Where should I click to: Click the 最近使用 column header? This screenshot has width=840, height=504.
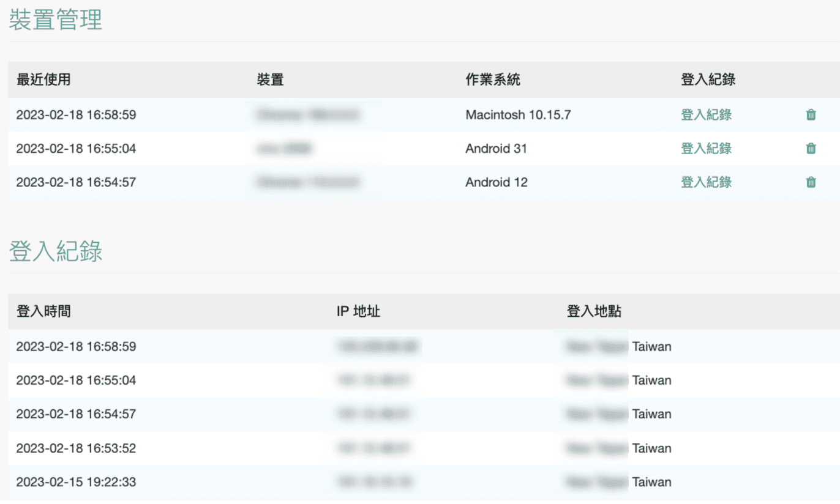click(x=43, y=80)
